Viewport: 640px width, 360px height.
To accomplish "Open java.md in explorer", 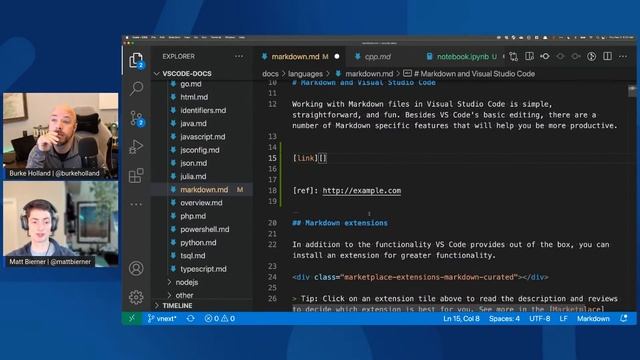I will 193,123.
